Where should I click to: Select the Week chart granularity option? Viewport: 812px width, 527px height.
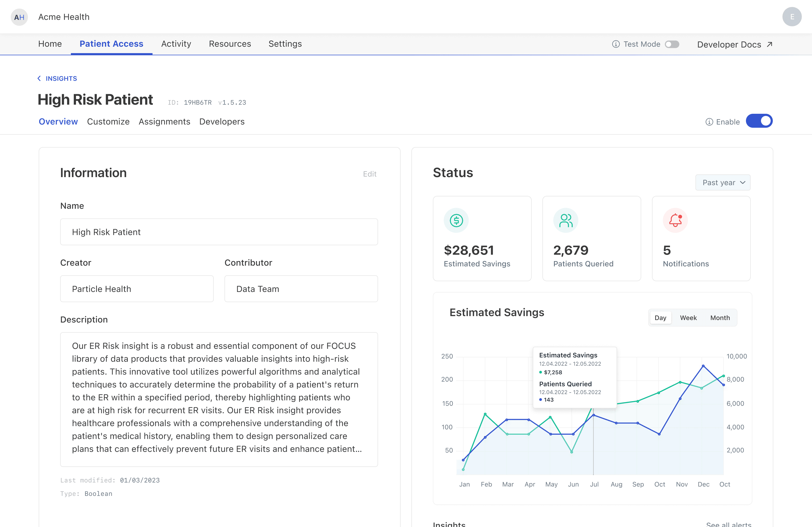pyautogui.click(x=688, y=318)
